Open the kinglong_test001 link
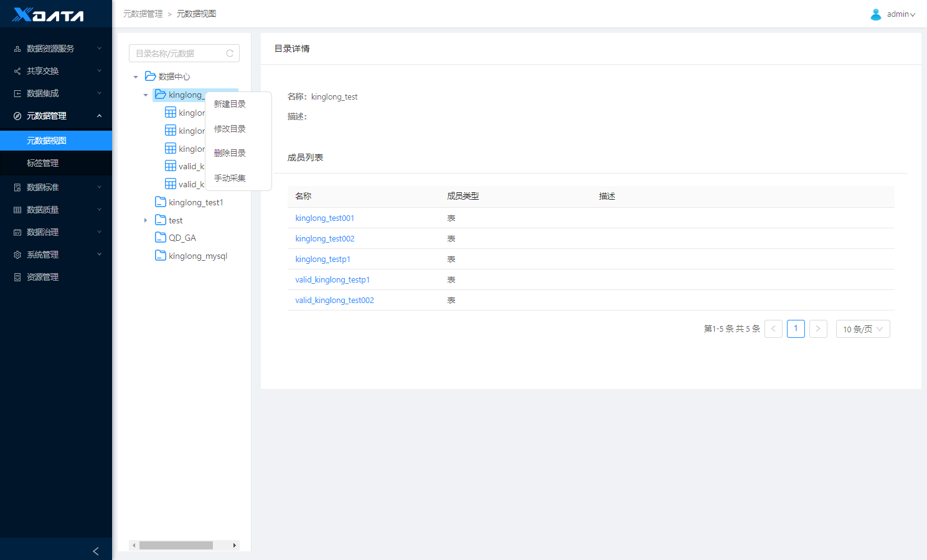 point(324,218)
